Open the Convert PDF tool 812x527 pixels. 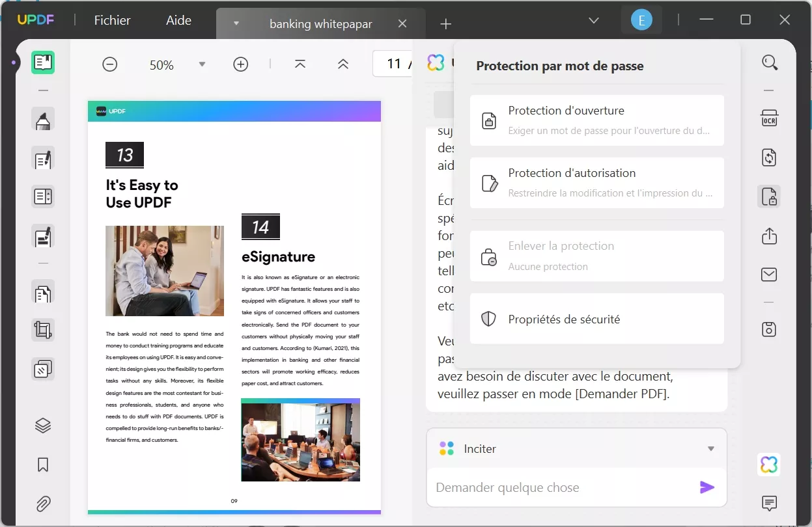coord(769,157)
